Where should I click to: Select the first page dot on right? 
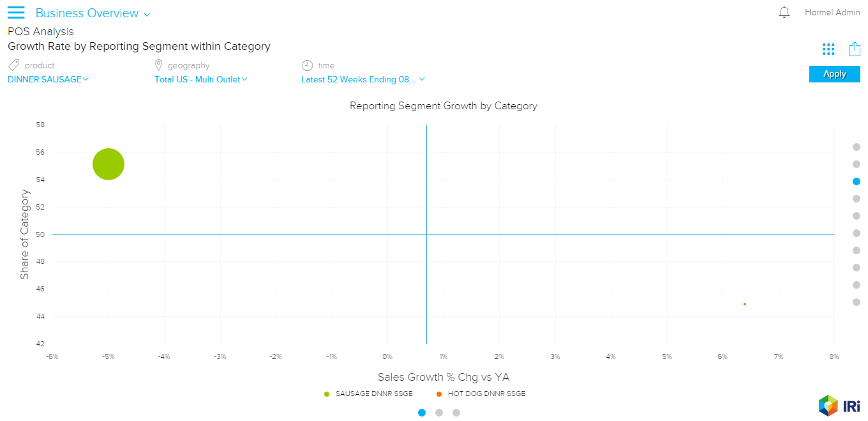tap(857, 147)
